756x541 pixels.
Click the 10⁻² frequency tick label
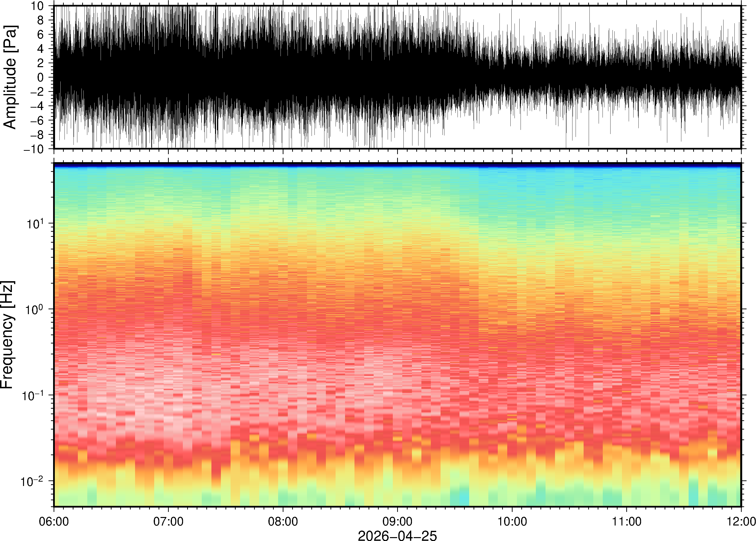(x=32, y=481)
